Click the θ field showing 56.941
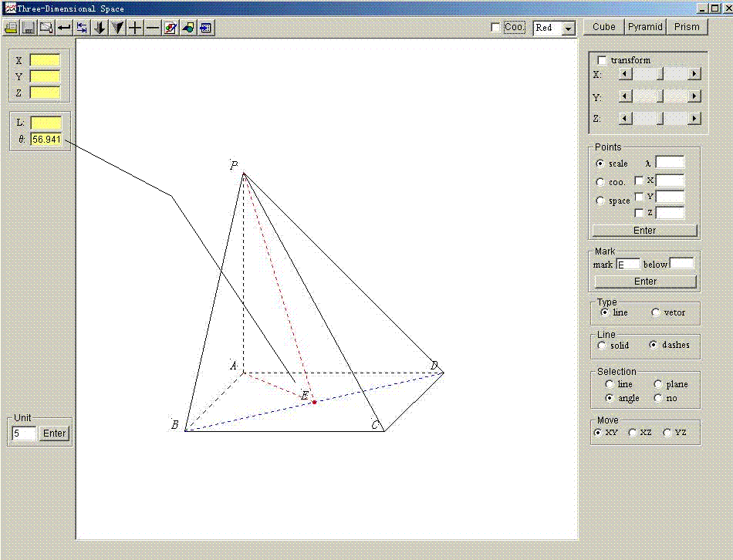733x560 pixels. pyautogui.click(x=46, y=140)
